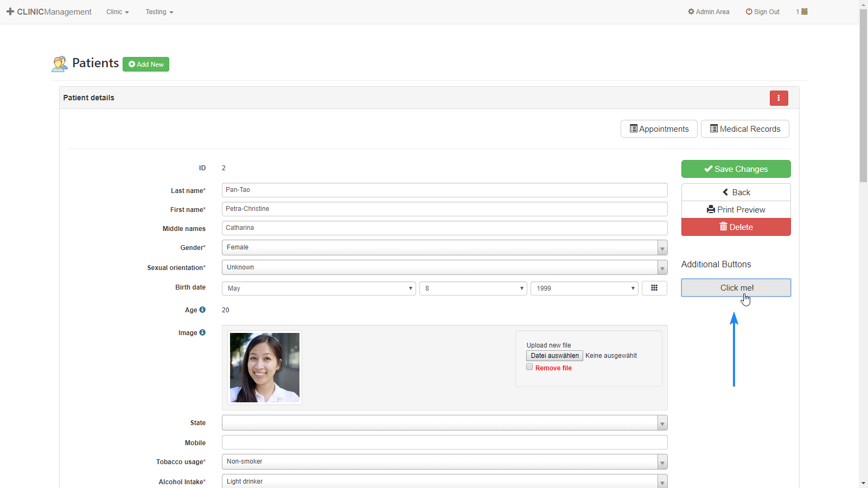Screen dimensions: 868x488
Task: Open Admin Area via gear icon
Action: click(691, 11)
